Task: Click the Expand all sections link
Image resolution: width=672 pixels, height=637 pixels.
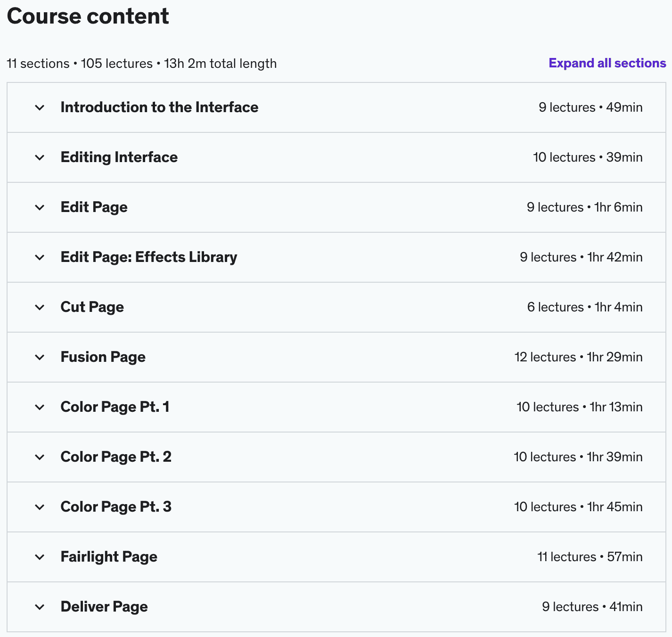Action: pyautogui.click(x=607, y=63)
